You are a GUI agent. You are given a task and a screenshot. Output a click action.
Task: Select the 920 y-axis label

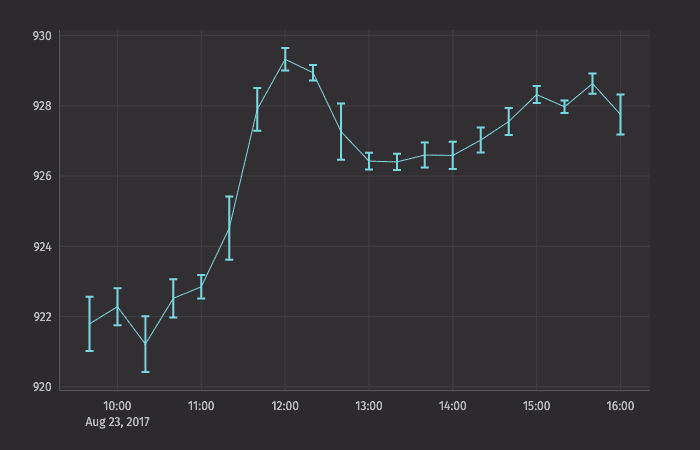tap(42, 388)
